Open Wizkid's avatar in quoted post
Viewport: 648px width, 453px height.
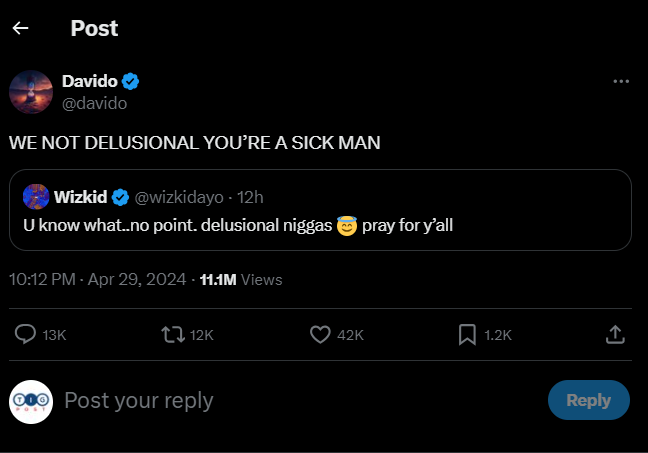(x=36, y=196)
